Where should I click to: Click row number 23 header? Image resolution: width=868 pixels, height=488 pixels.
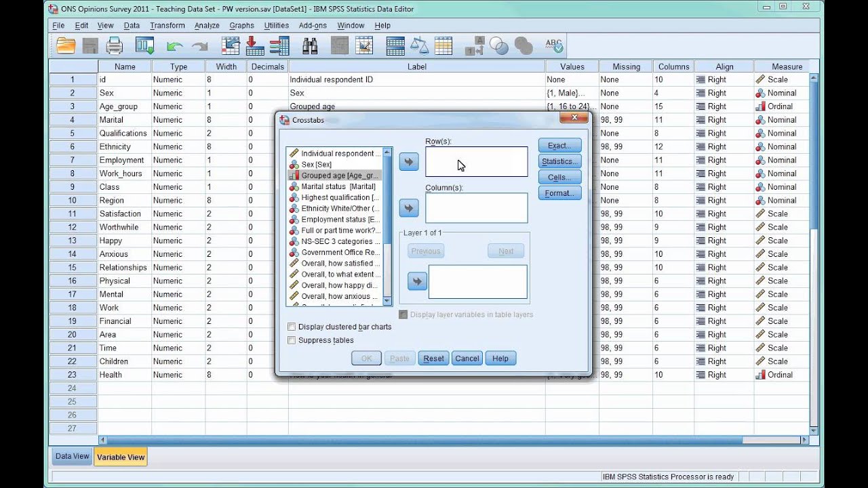[x=73, y=375]
